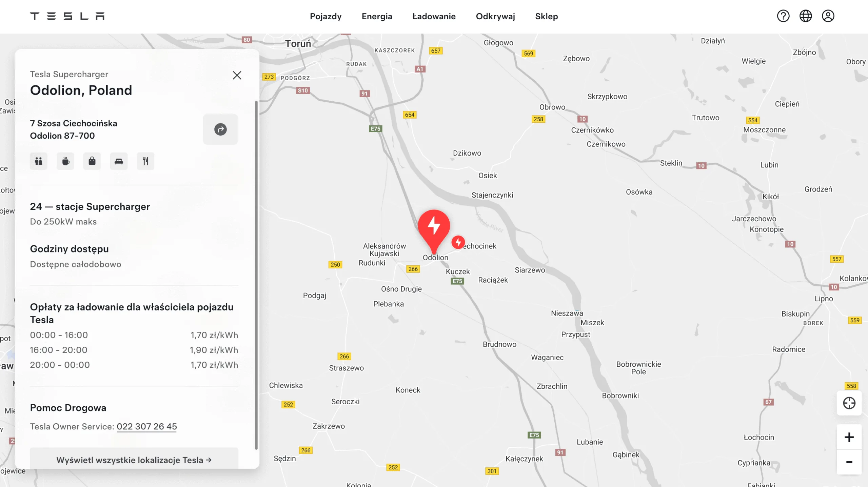Open the user account icon

pyautogui.click(x=828, y=16)
